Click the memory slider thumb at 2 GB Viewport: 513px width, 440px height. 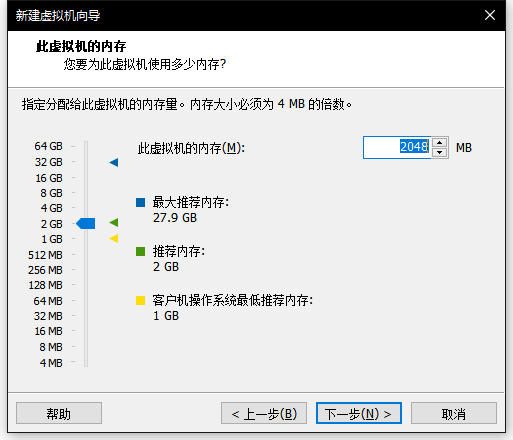coord(86,223)
